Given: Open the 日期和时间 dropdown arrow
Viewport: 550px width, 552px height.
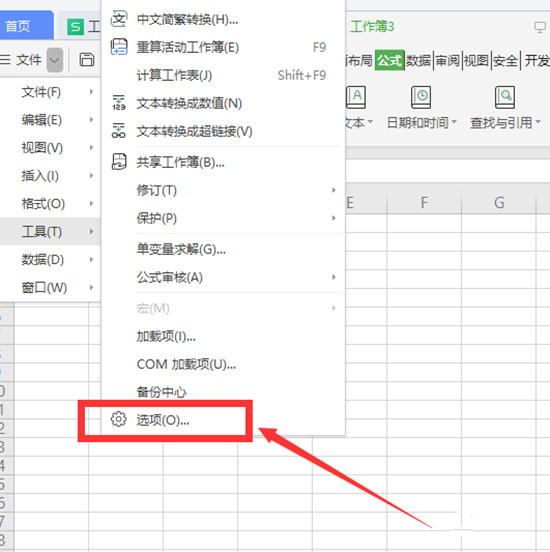Looking at the screenshot, I should (454, 122).
